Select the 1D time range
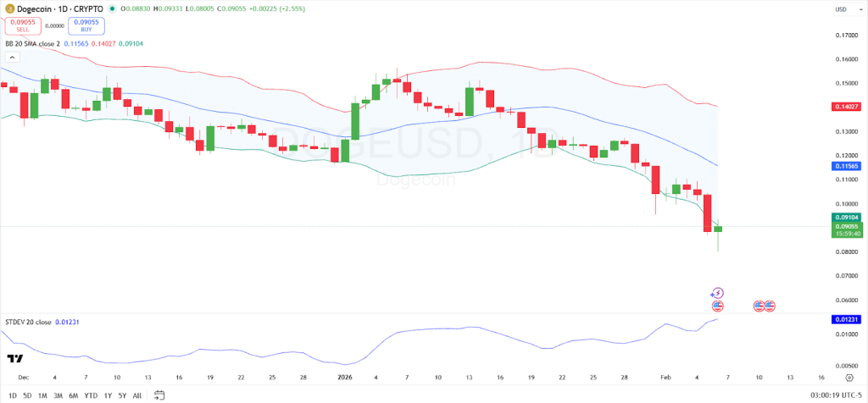This screenshot has height=403, width=868. coord(12,395)
